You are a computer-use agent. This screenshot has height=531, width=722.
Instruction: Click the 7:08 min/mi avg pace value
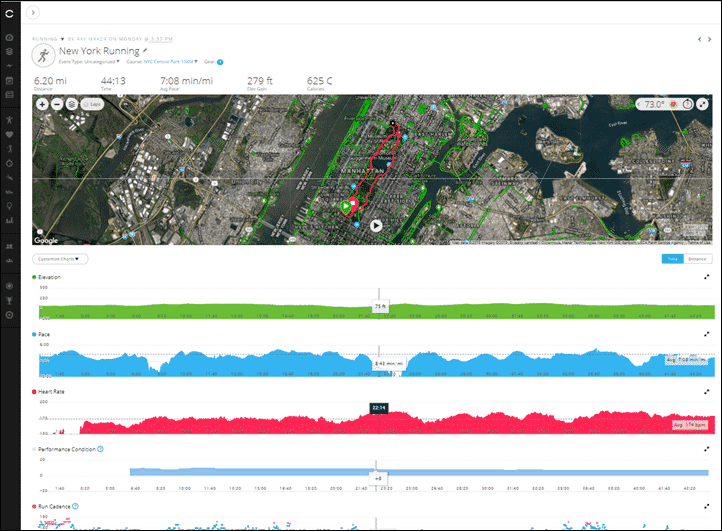point(186,81)
